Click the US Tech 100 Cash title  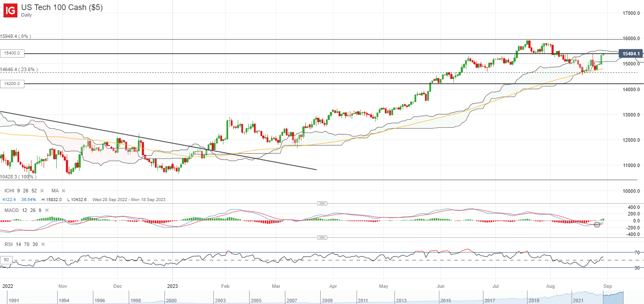pyautogui.click(x=62, y=7)
